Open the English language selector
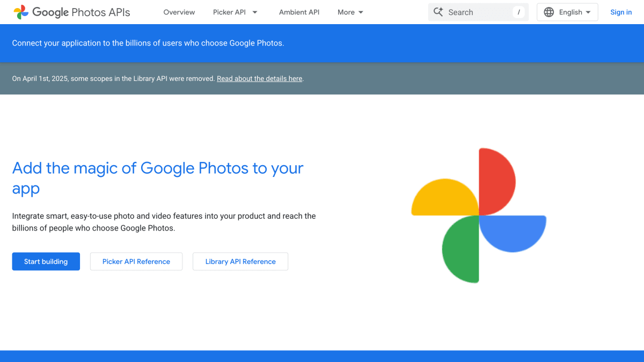 click(567, 12)
